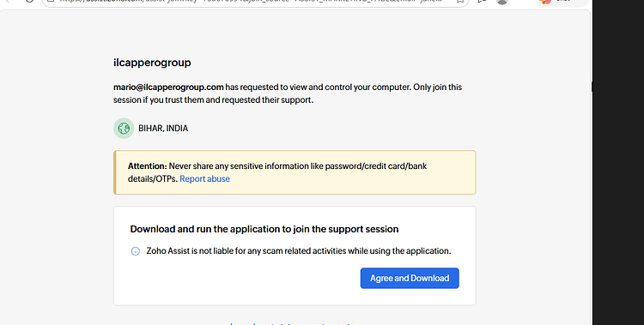Click the blue info circle icon
The width and height of the screenshot is (644, 325).
click(135, 251)
